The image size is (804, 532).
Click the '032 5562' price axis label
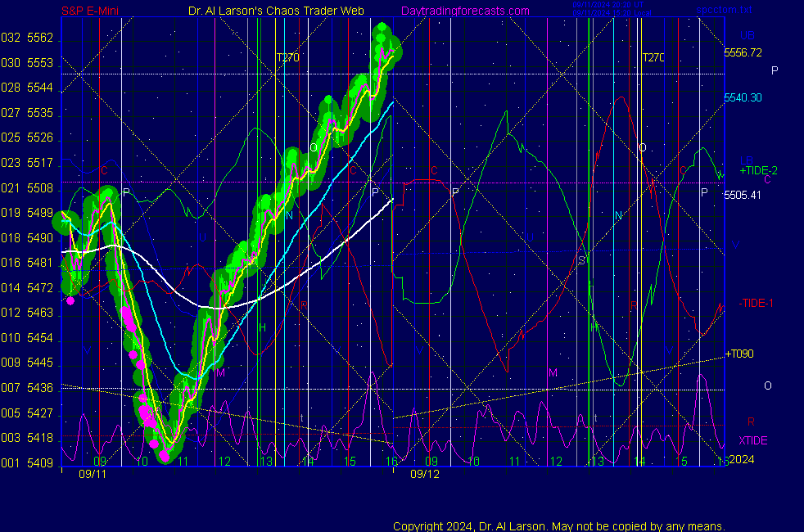point(27,38)
